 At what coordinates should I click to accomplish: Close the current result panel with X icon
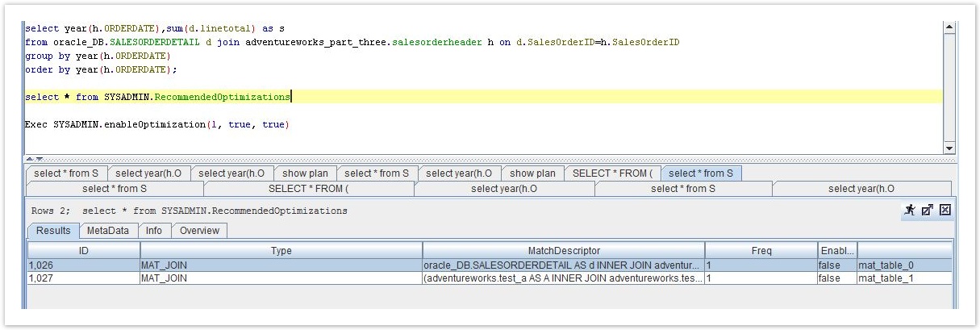pyautogui.click(x=945, y=210)
